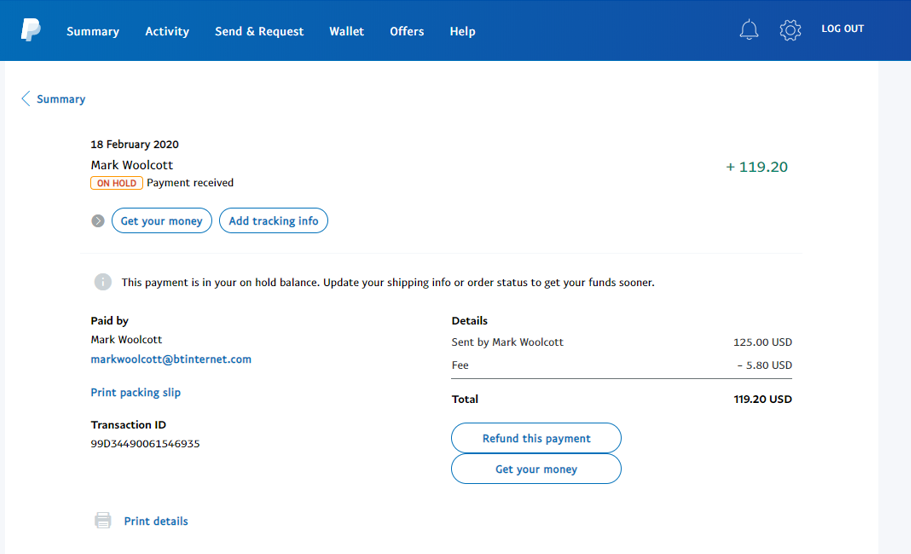Open the markwoolcott@btinternet.com email link
911x554 pixels.
click(x=171, y=359)
